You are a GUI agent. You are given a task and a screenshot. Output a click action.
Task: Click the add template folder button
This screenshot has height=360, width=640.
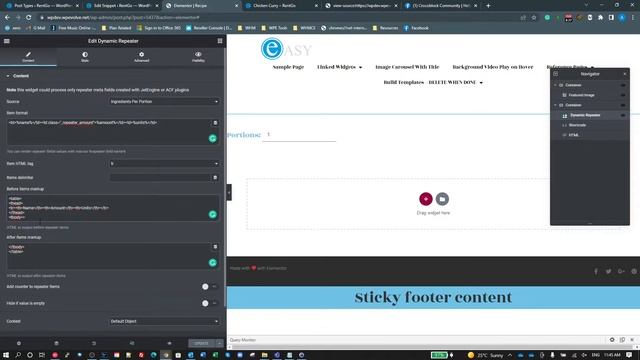(x=442, y=199)
